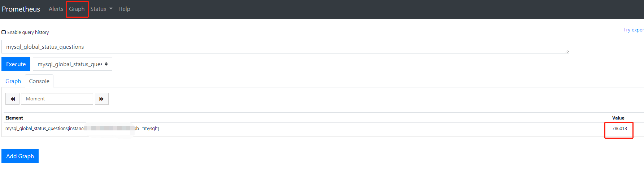644x173 pixels.
Task: Step time forward with fast-forward icon
Action: click(x=102, y=99)
